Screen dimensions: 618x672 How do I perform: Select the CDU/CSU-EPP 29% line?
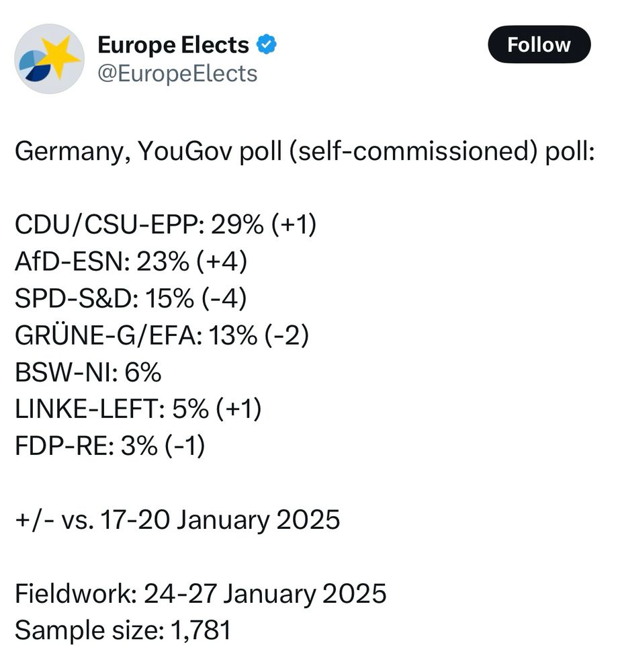pyautogui.click(x=166, y=224)
